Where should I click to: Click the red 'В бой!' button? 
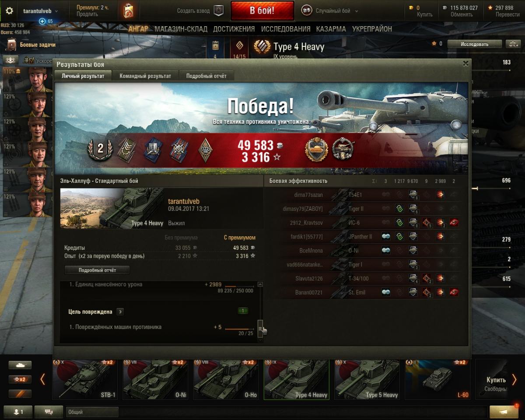262,11
